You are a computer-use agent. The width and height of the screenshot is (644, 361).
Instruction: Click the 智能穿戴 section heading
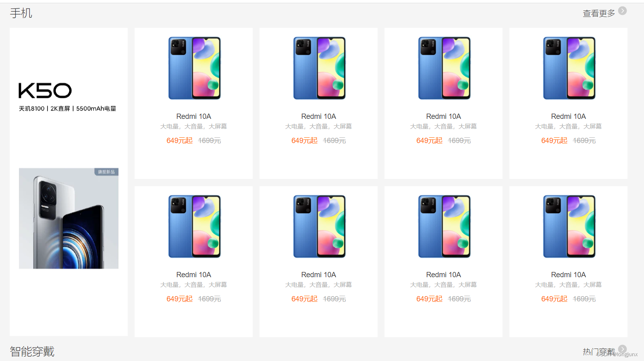pyautogui.click(x=32, y=351)
